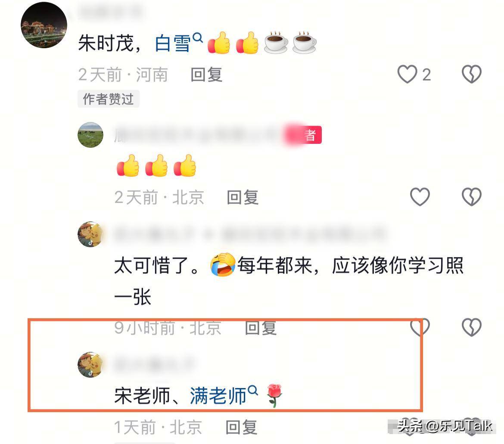The image size is (504, 444).
Task: Open the night-city avatar profile
Action: coord(44,25)
